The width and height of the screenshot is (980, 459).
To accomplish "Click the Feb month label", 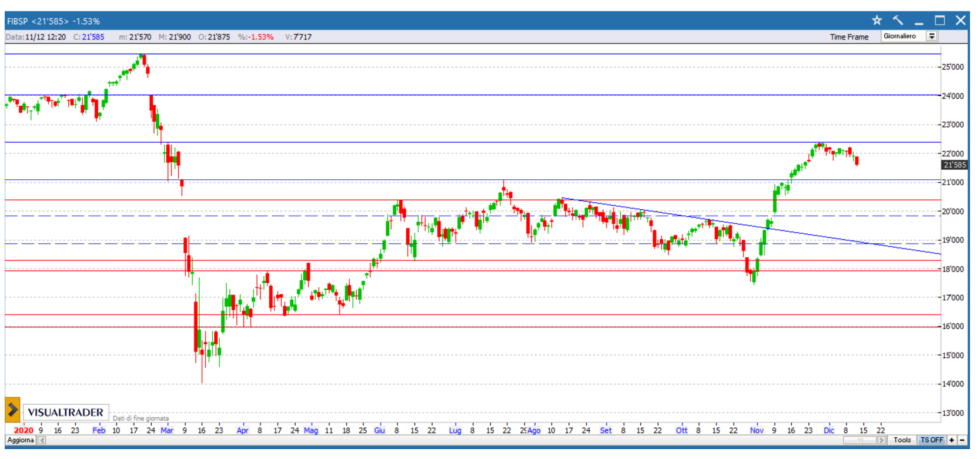I will (x=99, y=430).
